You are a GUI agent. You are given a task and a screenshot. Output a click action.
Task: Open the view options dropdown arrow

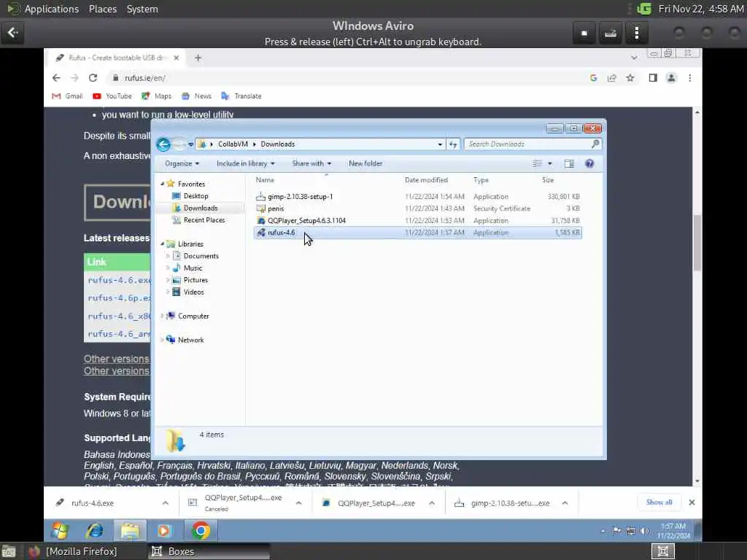[x=550, y=164]
